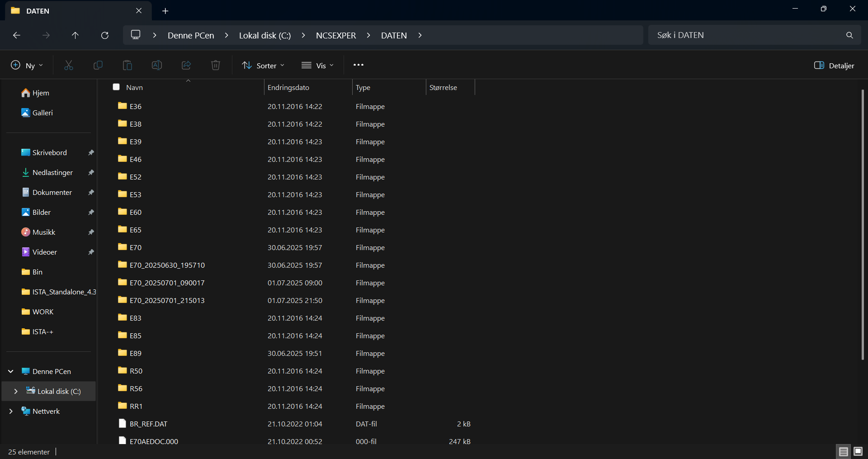Click the Rename icon in toolbar

(x=157, y=66)
